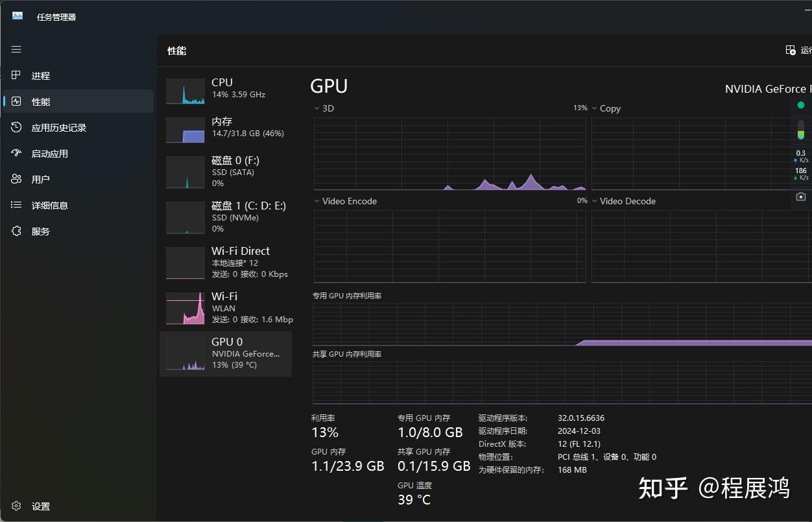This screenshot has width=812, height=522.
Task: Open the hamburger navigation menu
Action: click(16, 49)
